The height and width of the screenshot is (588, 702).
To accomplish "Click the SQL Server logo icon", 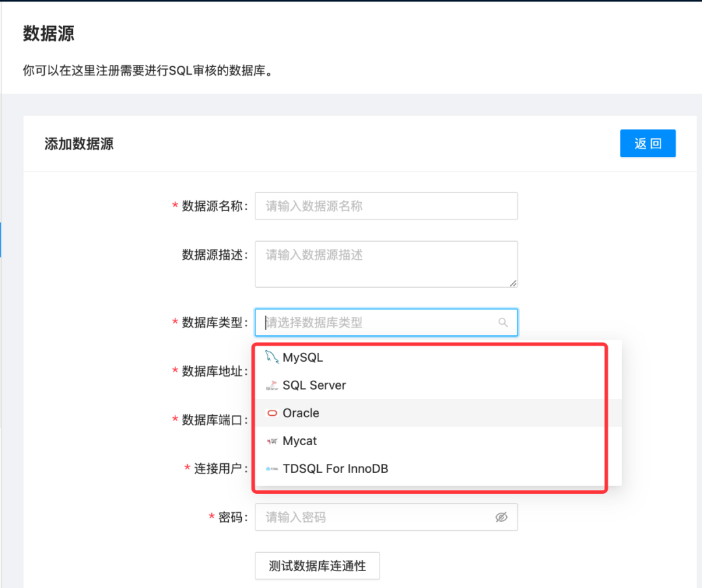I will (272, 385).
